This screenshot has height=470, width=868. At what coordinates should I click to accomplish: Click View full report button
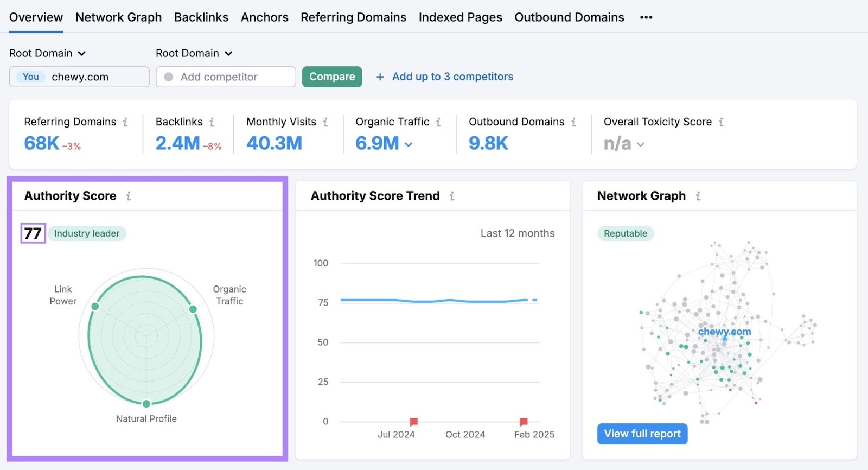click(x=642, y=434)
